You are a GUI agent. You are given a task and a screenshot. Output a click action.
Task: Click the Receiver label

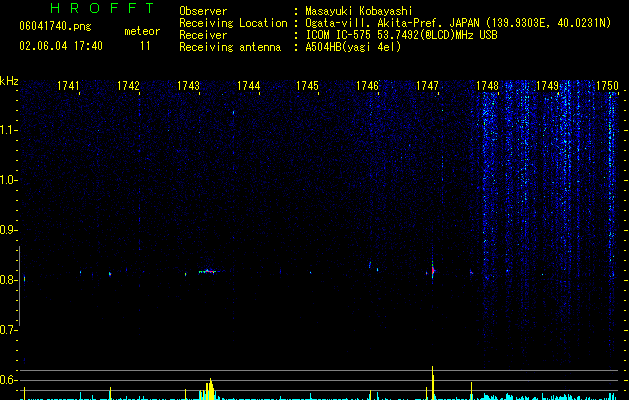point(203,35)
